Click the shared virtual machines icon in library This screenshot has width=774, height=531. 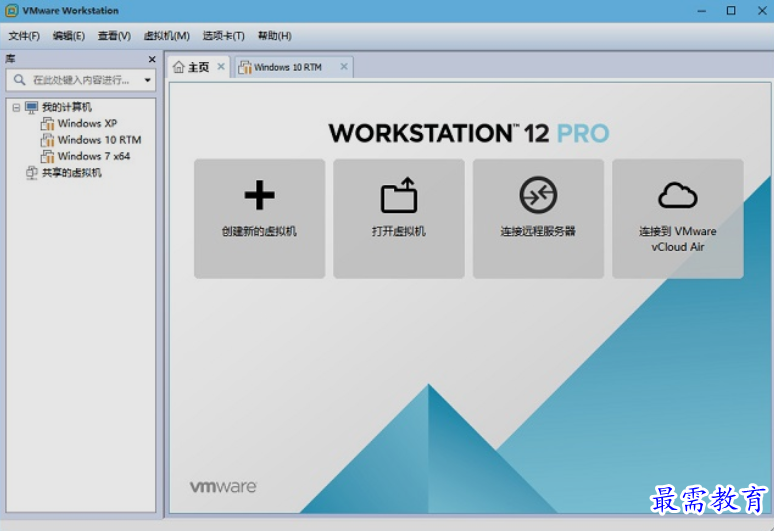pos(32,173)
